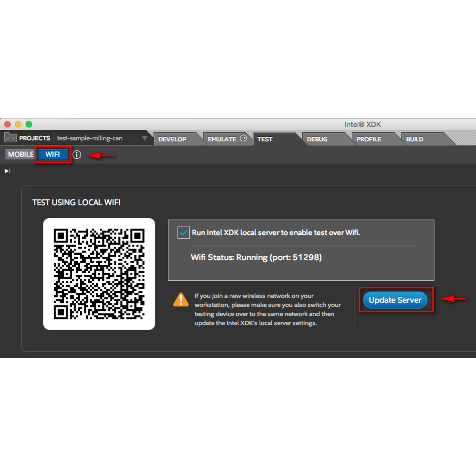Screen dimensions: 476x476
Task: Open the Projects panel
Action: tap(35, 138)
